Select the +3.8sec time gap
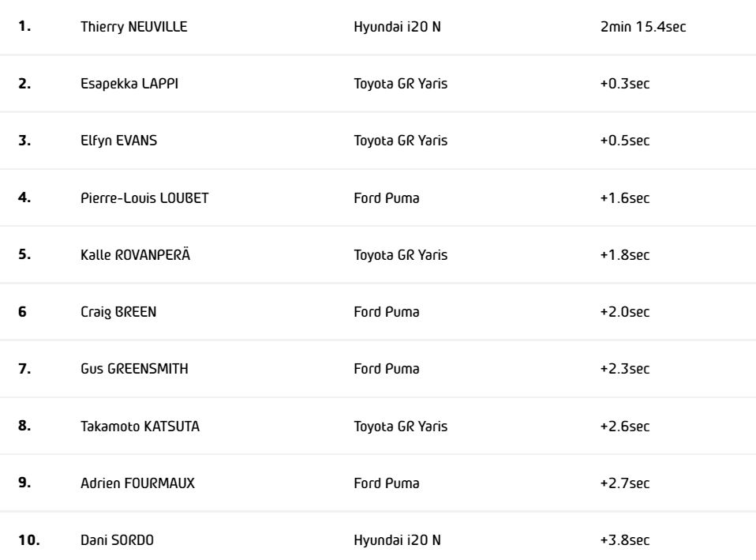 tap(624, 539)
